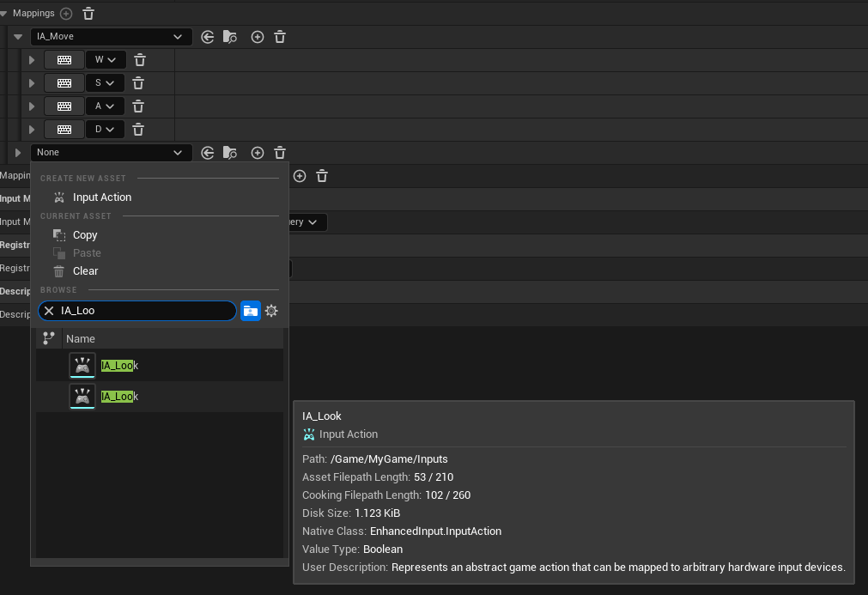Open the W key dropdown
Viewport: 868px width, 595px height.
[106, 60]
